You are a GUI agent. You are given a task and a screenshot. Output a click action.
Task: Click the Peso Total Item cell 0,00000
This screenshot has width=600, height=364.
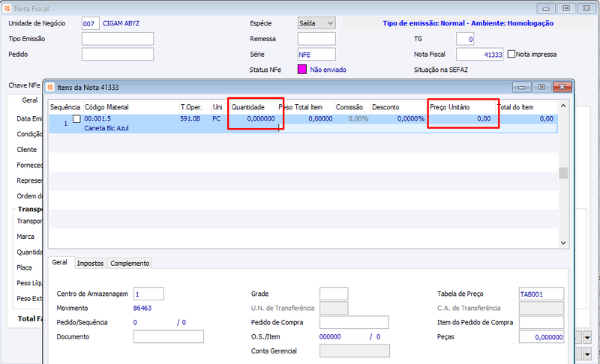point(321,119)
